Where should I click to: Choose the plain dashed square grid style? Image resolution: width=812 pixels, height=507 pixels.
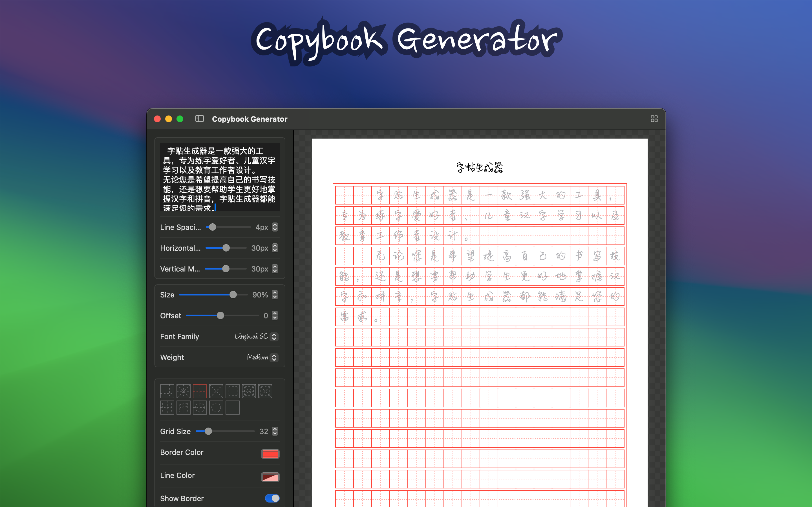pyautogui.click(x=233, y=391)
